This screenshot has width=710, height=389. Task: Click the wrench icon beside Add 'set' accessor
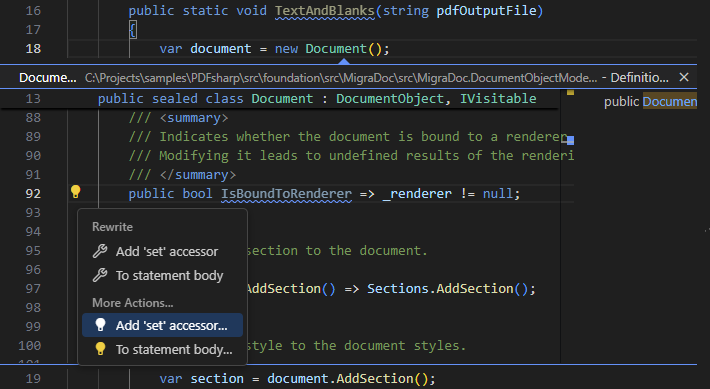click(100, 251)
